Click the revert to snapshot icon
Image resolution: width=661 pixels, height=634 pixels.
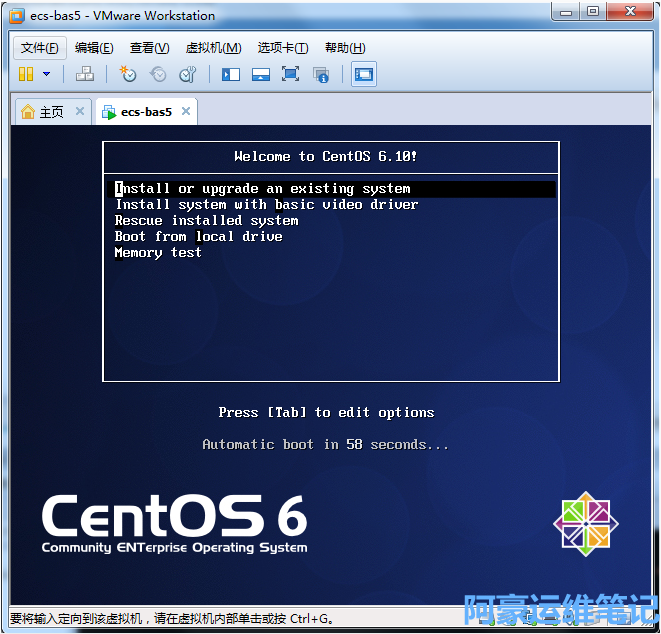point(158,74)
